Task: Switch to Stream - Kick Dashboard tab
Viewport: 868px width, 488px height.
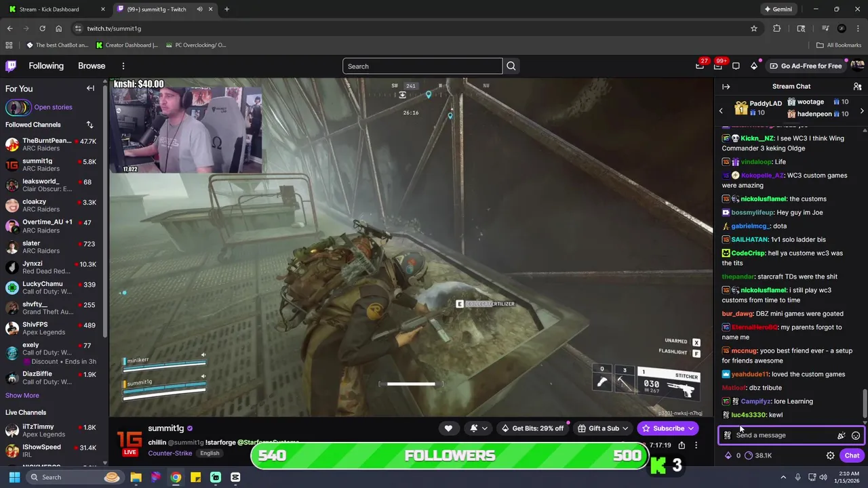Action: [56, 9]
